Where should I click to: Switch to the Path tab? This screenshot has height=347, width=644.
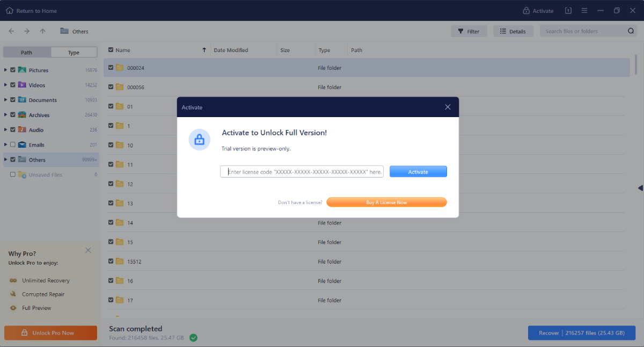pos(27,52)
